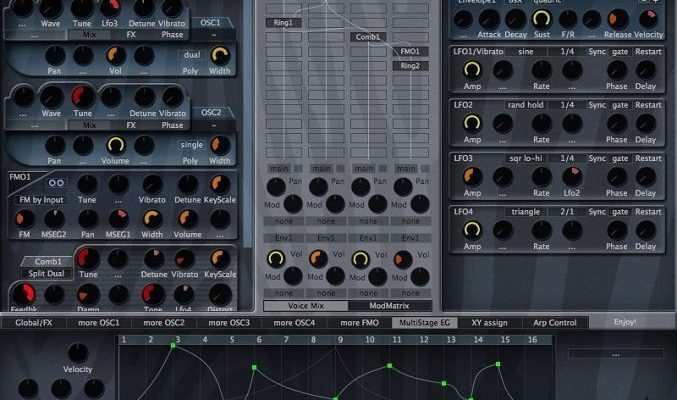Screen dimensions: 677x400
Task: Click the LFO3 Lfo2 modulation knob
Action: (570, 177)
